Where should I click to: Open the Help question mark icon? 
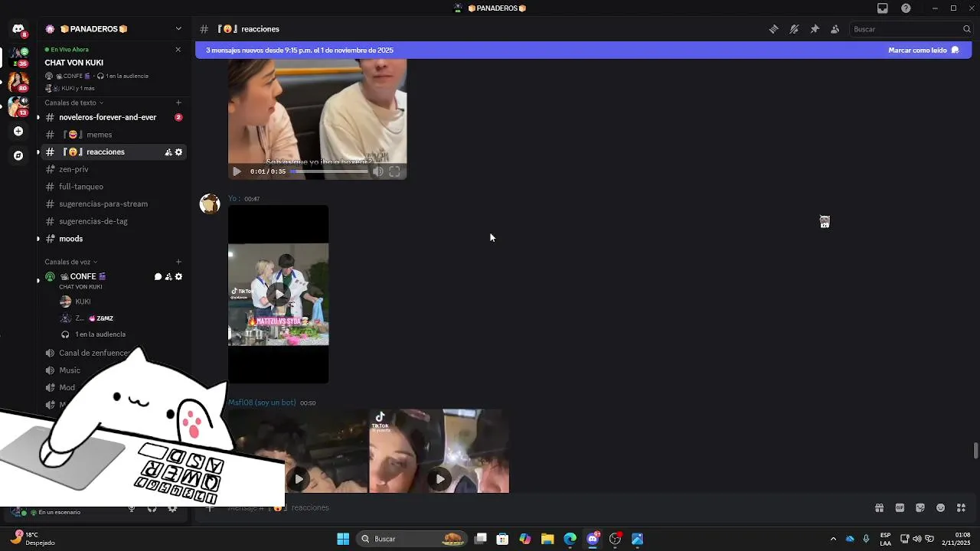[906, 8]
